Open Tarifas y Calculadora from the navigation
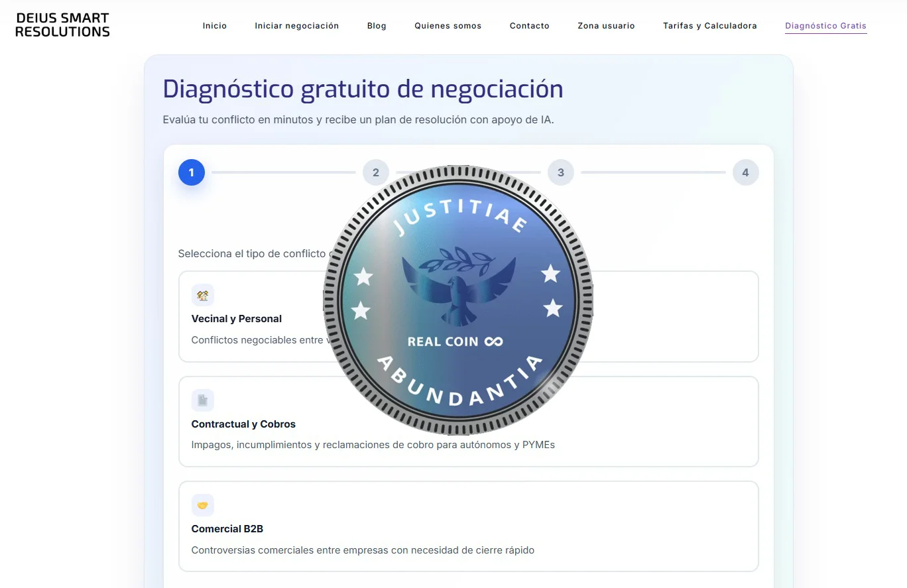Viewport: 907px width, 588px height. point(710,26)
